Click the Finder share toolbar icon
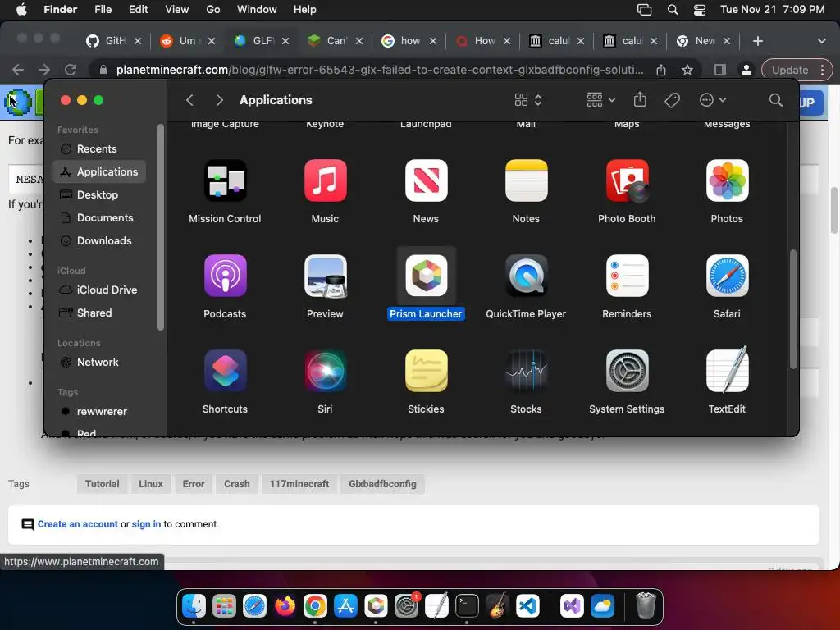This screenshot has height=630, width=840. click(x=640, y=99)
